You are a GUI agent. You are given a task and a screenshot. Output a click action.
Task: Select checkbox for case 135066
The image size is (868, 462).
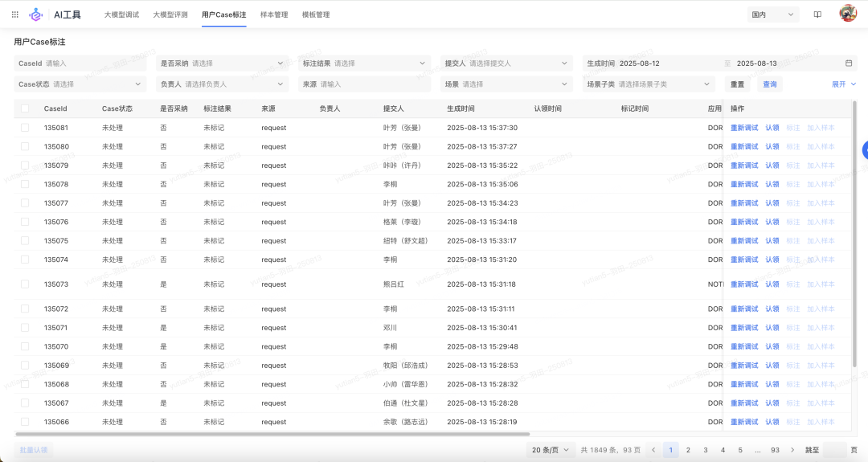point(25,422)
